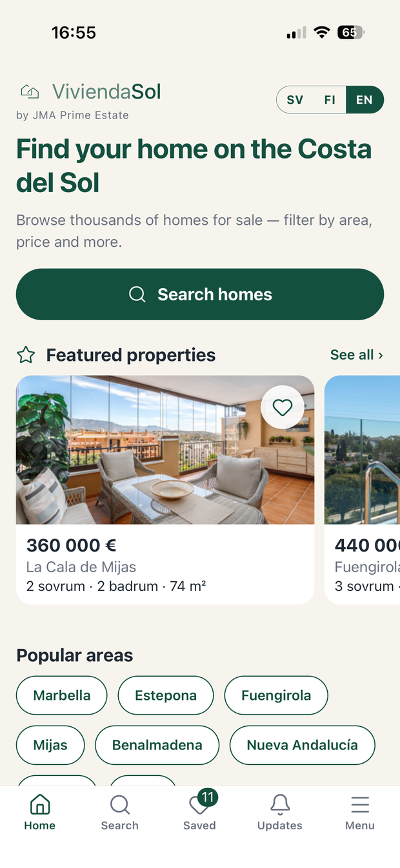Filter by the Marbella area chip
Screen dimensions: 400x868
(x=62, y=695)
